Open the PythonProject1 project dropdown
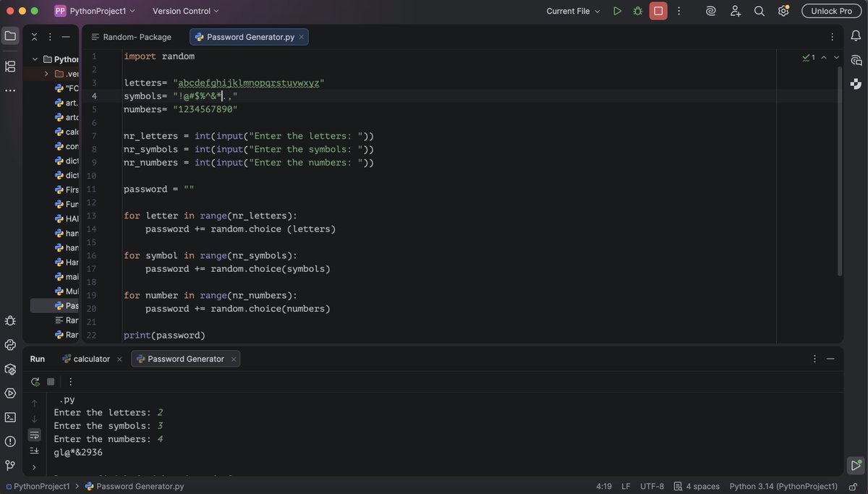The image size is (868, 494). pyautogui.click(x=95, y=11)
